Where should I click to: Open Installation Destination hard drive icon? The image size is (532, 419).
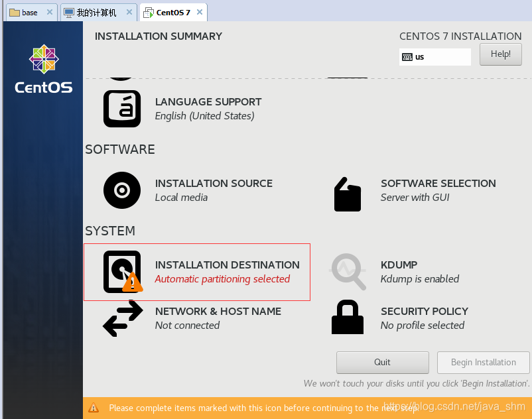pos(123,272)
